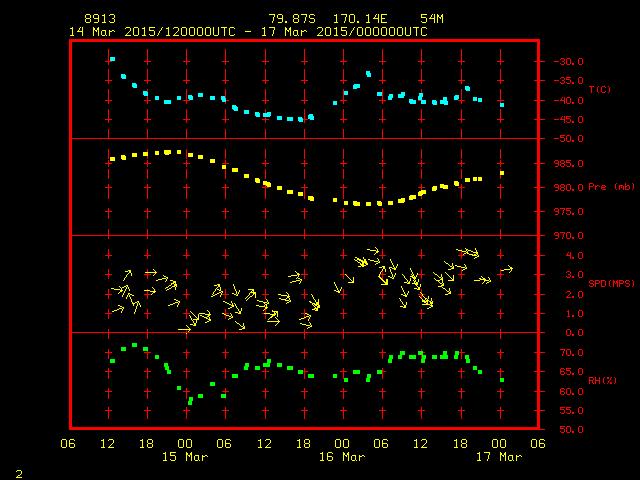Viewport: 640px width, 480px height.
Task: Click the first cyan temperature point near -30
Action: click(112, 59)
